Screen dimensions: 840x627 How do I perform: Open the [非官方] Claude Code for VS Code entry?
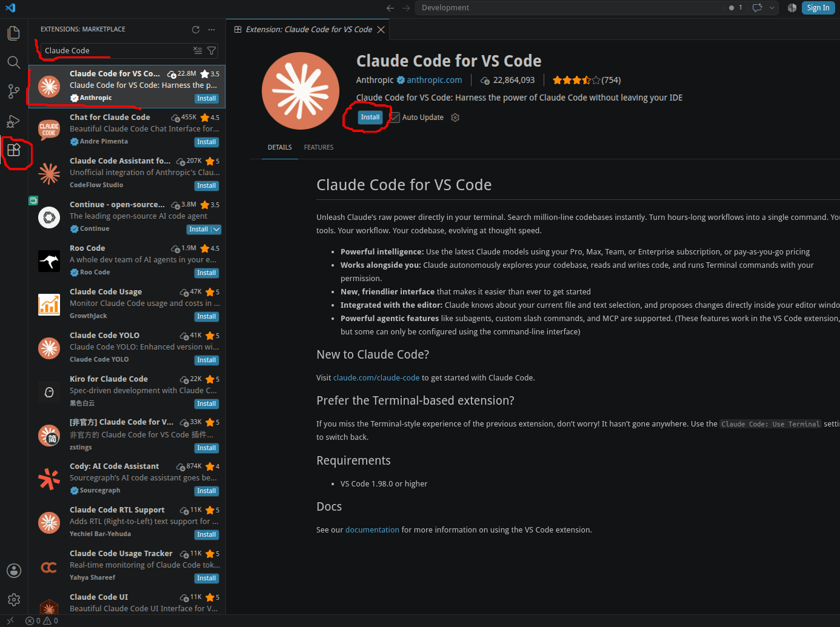click(127, 435)
